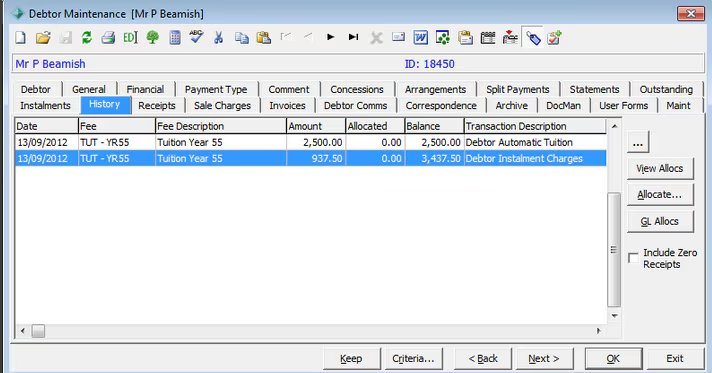The image size is (712, 373).
Task: Toggle the Include Zero Receipts checkbox
Action: pyautogui.click(x=633, y=258)
